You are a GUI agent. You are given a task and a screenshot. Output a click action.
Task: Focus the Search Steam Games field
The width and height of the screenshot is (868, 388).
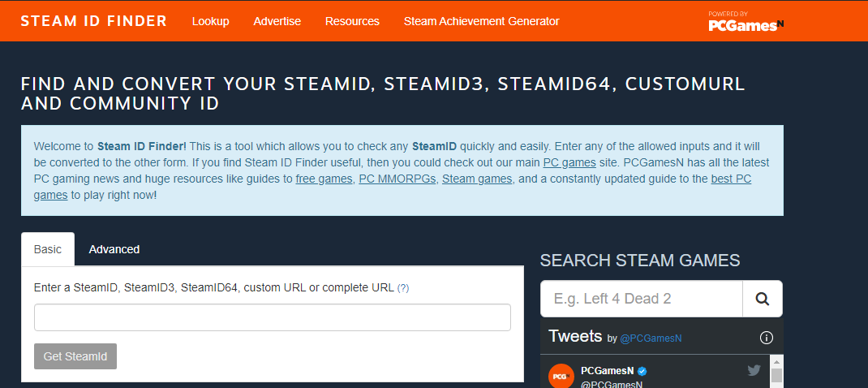pyautogui.click(x=641, y=299)
